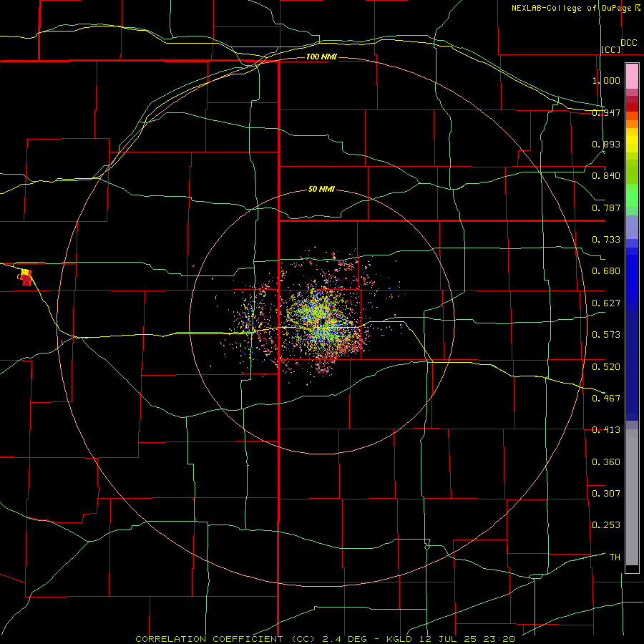644x644 pixels.
Task: Select the 0.253 scale value
Action: pyautogui.click(x=606, y=525)
